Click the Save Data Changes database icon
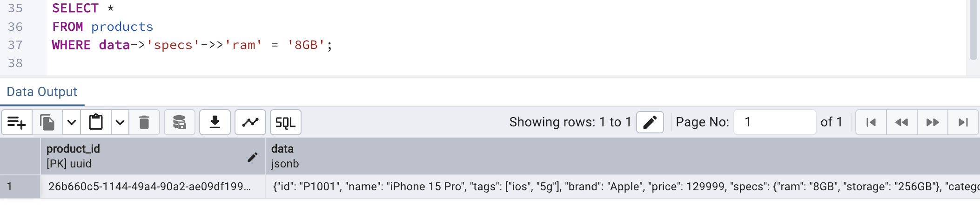 click(x=179, y=122)
